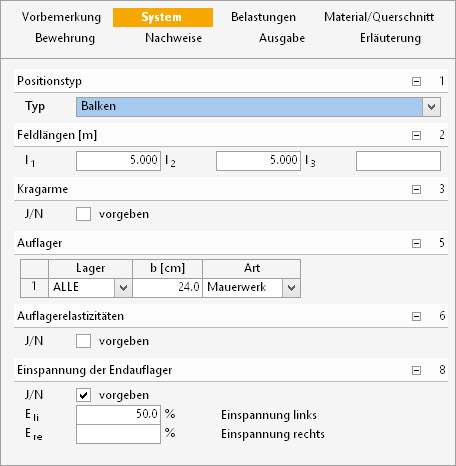Collapse the Auflager section
Screen dimensions: 456x466
coord(416,243)
